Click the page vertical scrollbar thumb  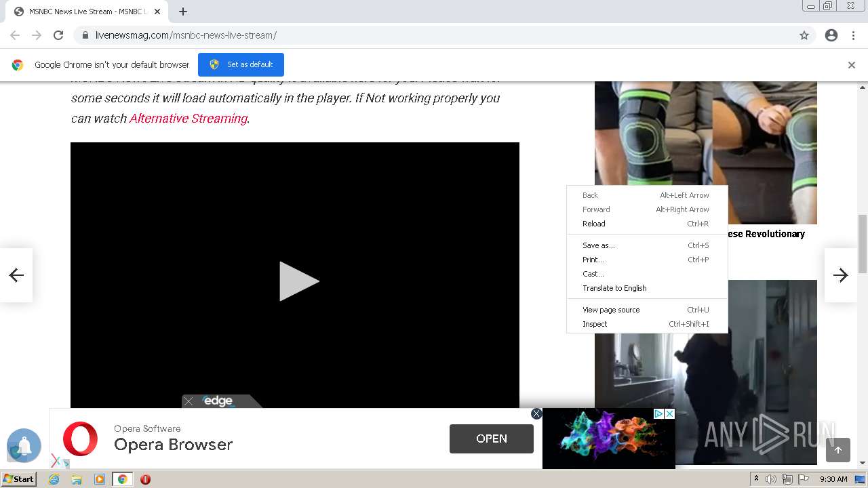coord(863,243)
